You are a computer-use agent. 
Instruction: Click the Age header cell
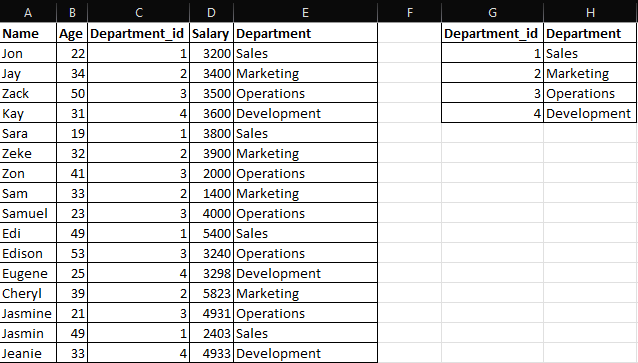(x=72, y=33)
